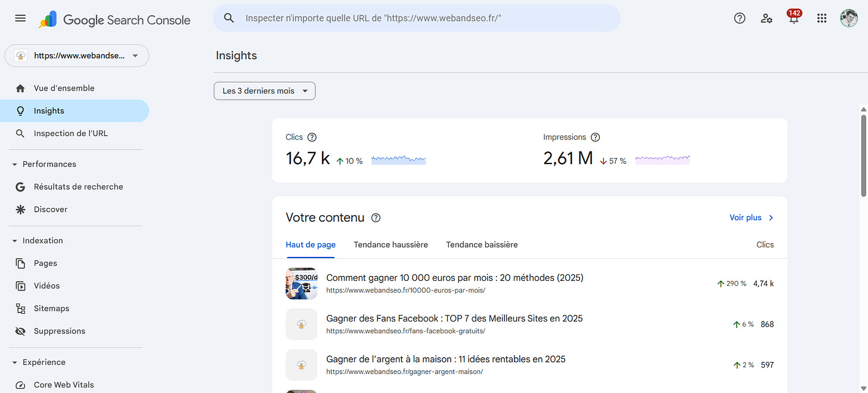Open the Google apps launcher grid
This screenshot has height=393, width=868.
[821, 18]
